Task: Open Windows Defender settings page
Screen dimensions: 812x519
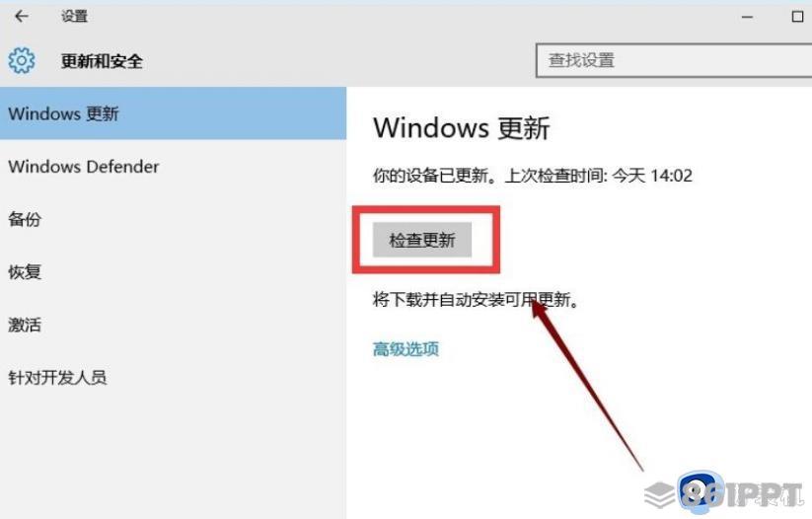Action: (x=173, y=167)
